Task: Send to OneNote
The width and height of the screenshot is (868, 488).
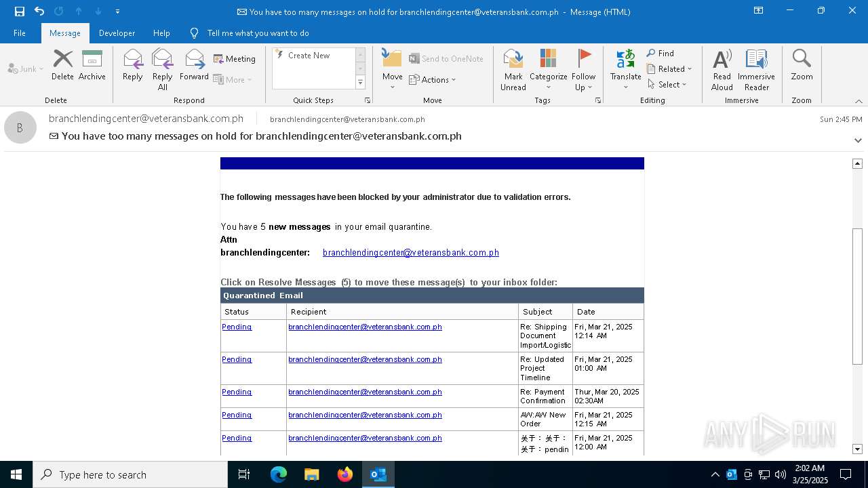Action: click(446, 59)
